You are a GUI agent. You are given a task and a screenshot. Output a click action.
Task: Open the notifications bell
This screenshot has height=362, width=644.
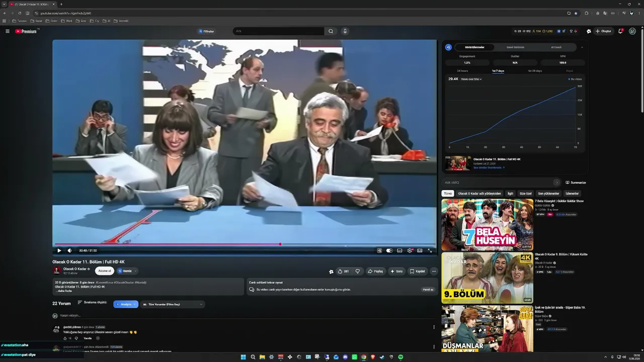620,31
